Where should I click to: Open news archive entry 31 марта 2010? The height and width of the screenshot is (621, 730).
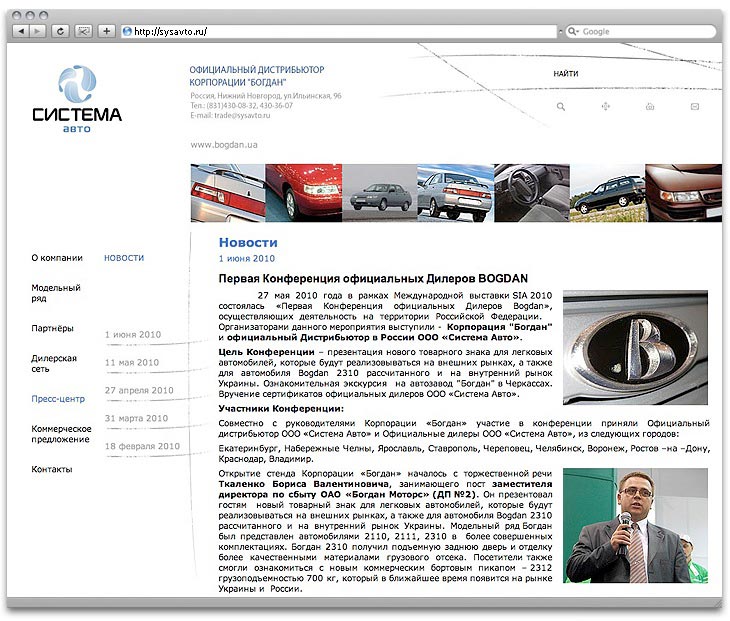[x=136, y=418]
